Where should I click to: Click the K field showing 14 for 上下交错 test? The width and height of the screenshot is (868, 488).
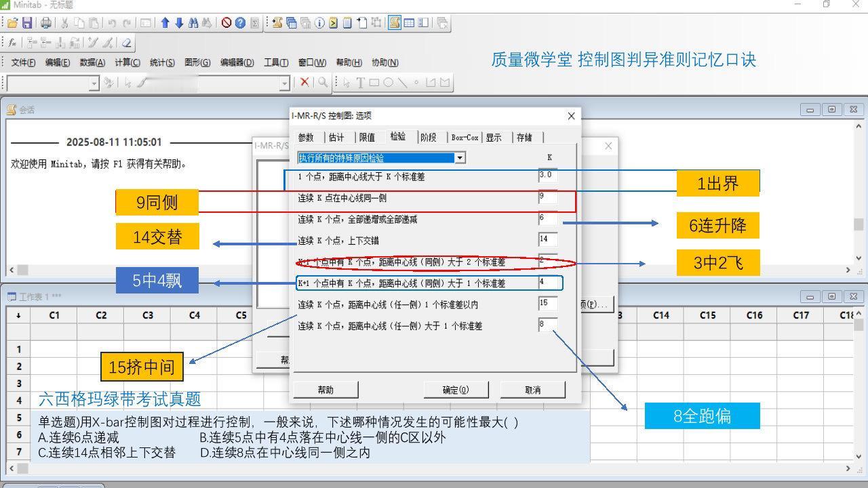tap(548, 240)
